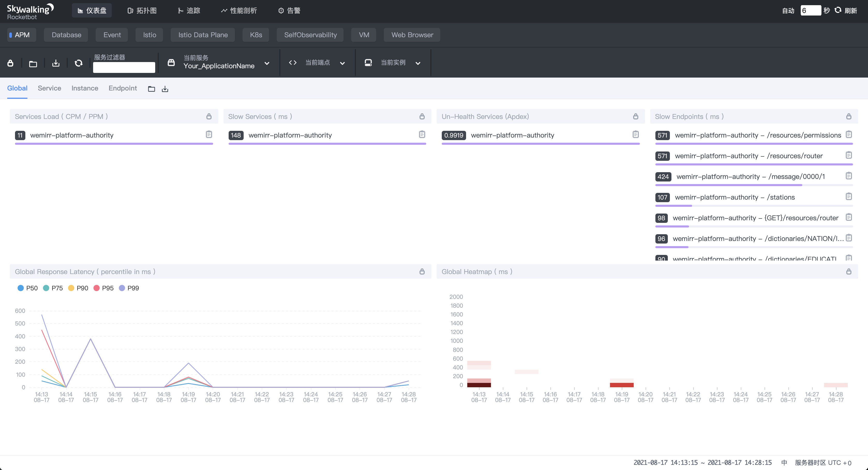
Task: Open the current service dropdown
Action: [267, 63]
